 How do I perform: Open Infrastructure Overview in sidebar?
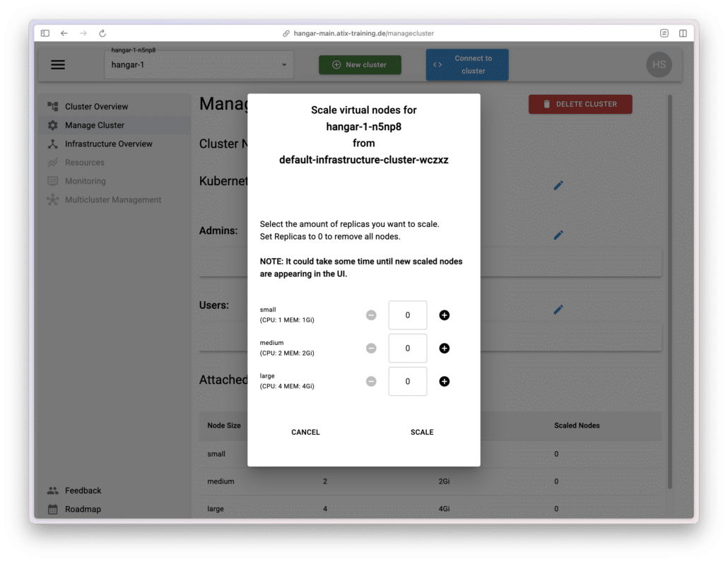point(108,144)
